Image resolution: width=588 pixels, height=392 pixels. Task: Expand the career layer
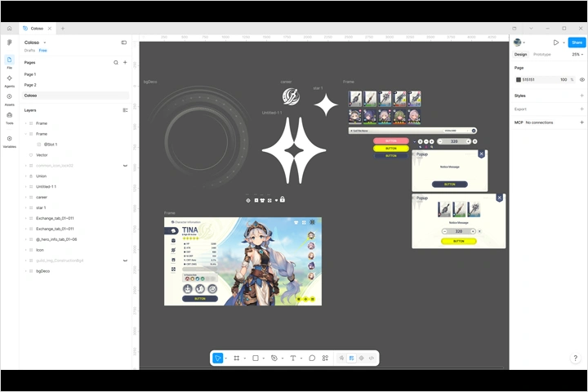pos(26,198)
